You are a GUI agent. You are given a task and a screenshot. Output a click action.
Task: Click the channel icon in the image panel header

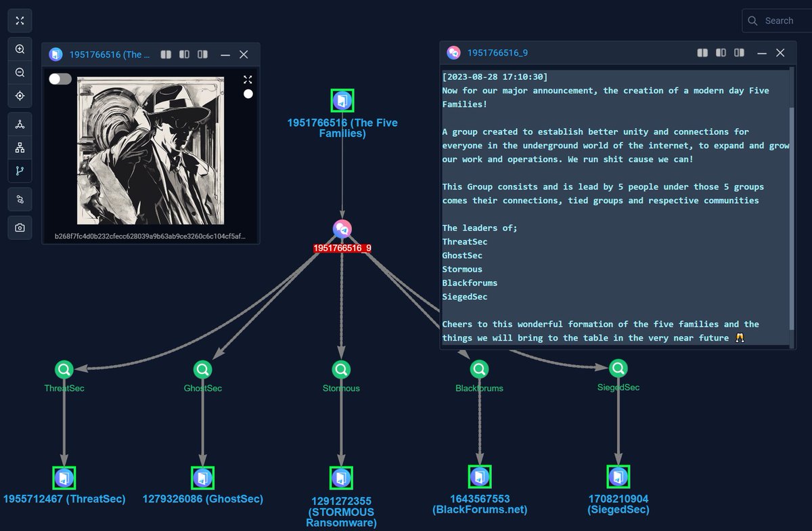(x=55, y=54)
